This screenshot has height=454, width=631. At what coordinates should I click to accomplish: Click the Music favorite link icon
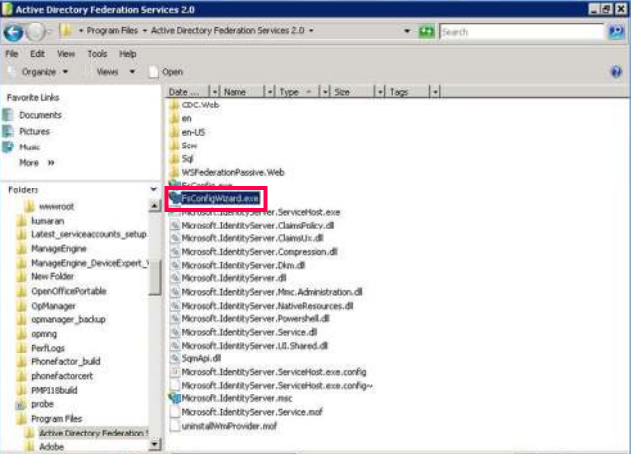pos(8,147)
